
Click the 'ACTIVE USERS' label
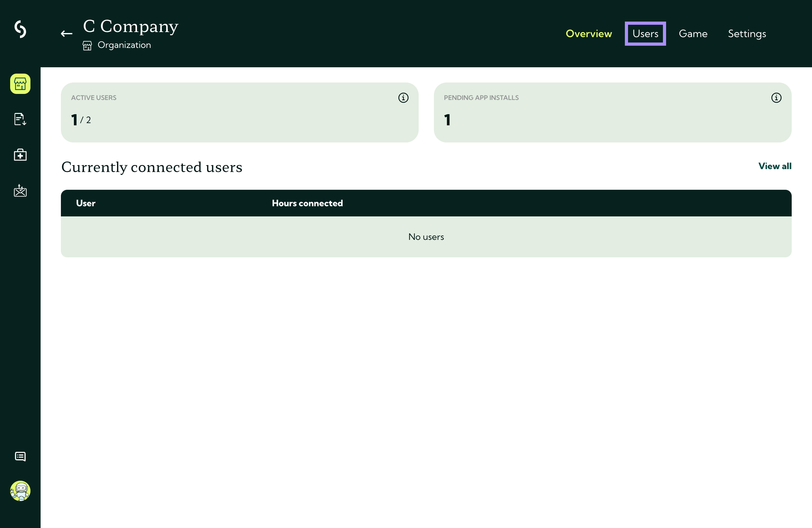click(x=94, y=98)
